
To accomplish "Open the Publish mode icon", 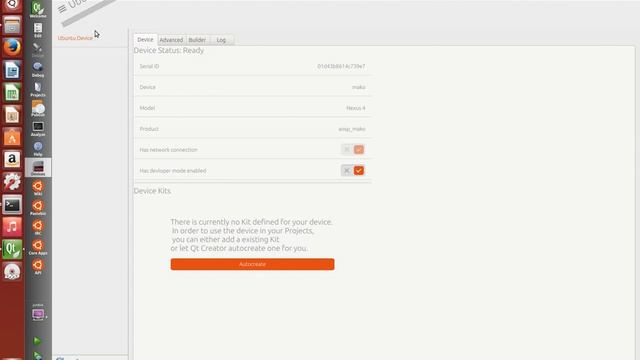I will pyautogui.click(x=38, y=109).
